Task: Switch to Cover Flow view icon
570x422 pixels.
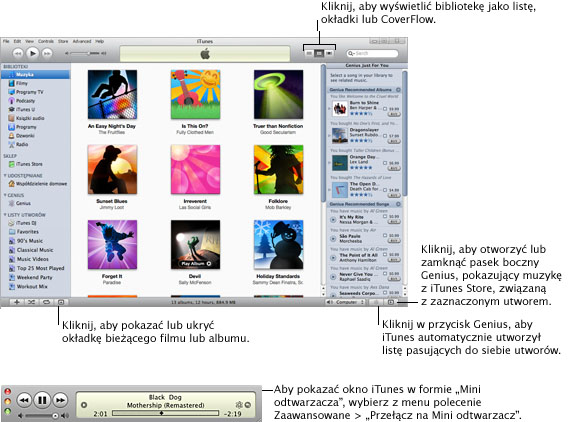Action: tap(329, 53)
